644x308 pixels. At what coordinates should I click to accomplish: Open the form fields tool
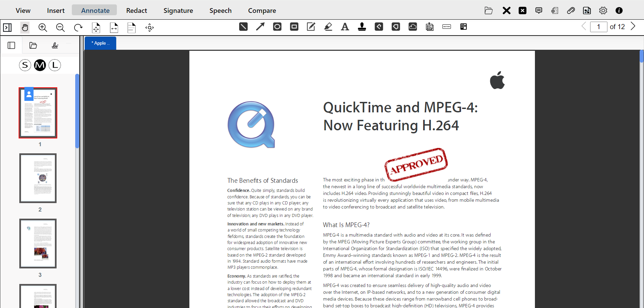pos(430,27)
